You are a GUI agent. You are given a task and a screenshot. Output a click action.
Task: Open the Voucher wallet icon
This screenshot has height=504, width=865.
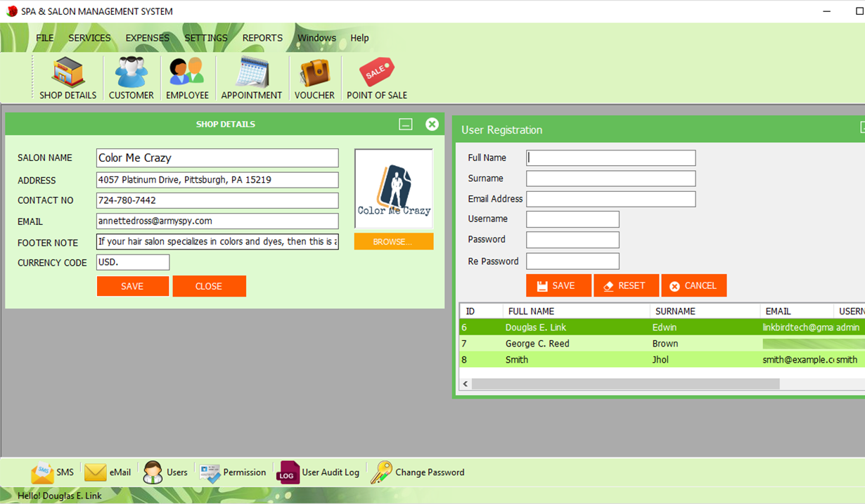(x=314, y=78)
